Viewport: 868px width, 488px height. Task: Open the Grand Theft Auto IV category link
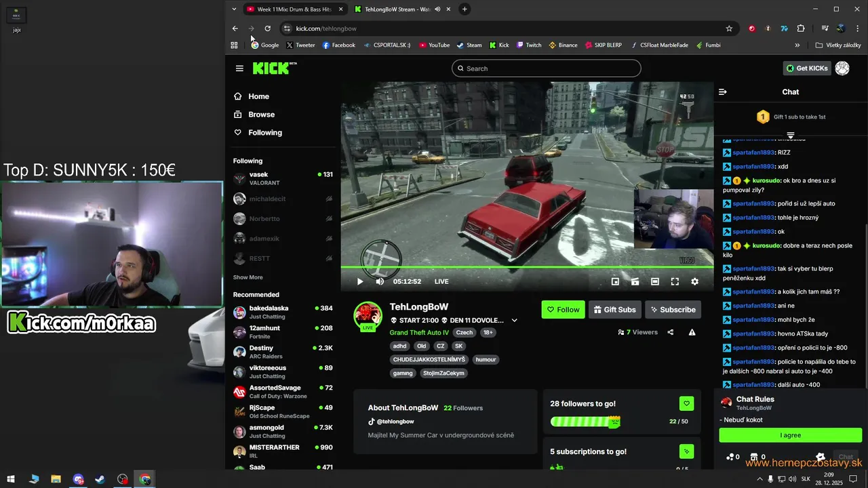(419, 333)
